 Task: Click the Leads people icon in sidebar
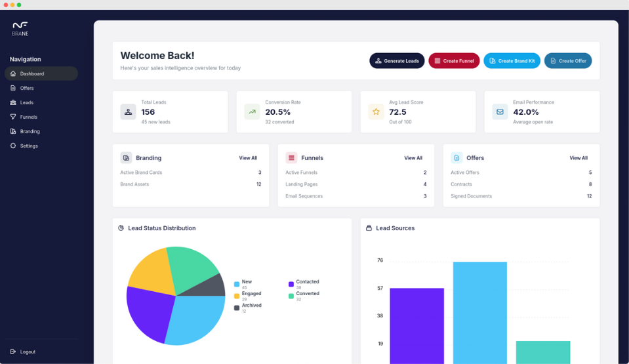click(x=13, y=102)
